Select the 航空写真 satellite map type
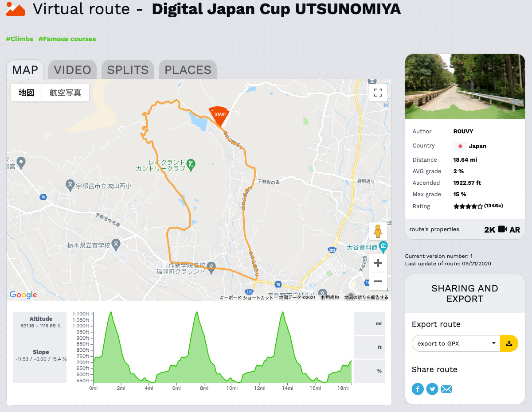Viewport: 532px width, 412px height. point(66,93)
